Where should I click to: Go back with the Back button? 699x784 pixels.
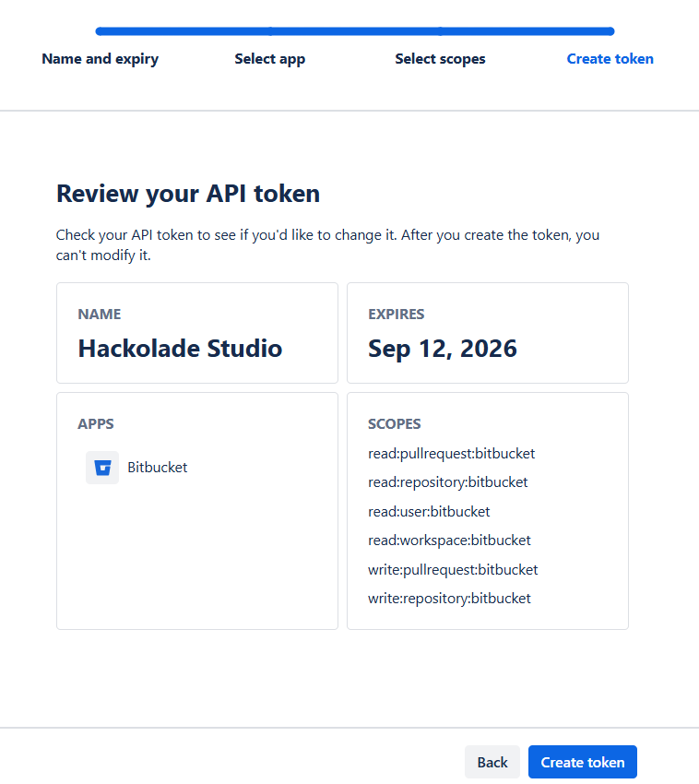pyautogui.click(x=492, y=762)
